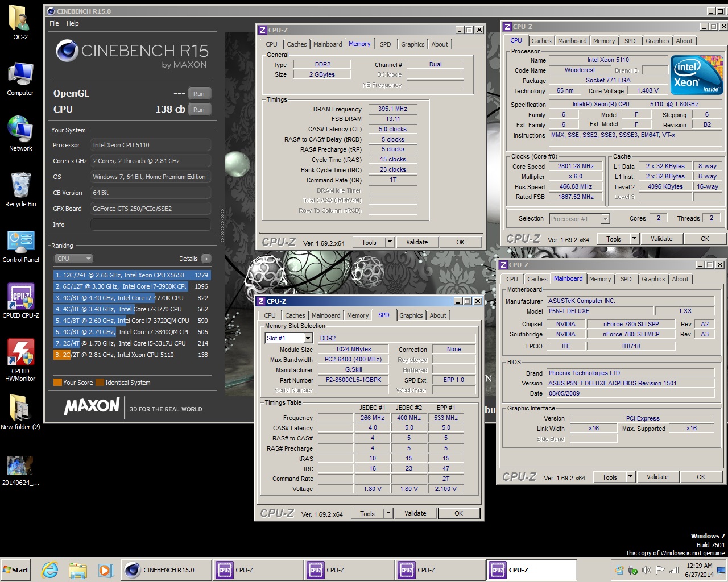Viewport: 728px width, 582px height.
Task: Run the CPU benchmark
Action: tap(199, 110)
